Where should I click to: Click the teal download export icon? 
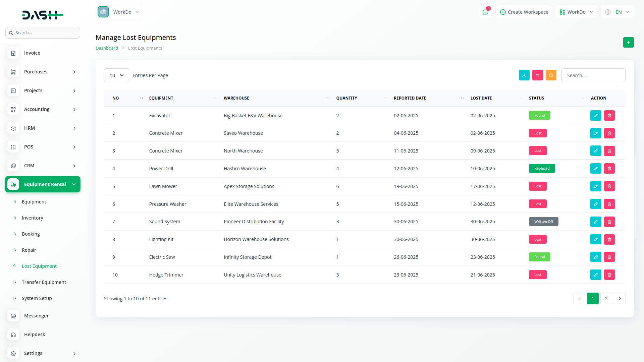524,75
